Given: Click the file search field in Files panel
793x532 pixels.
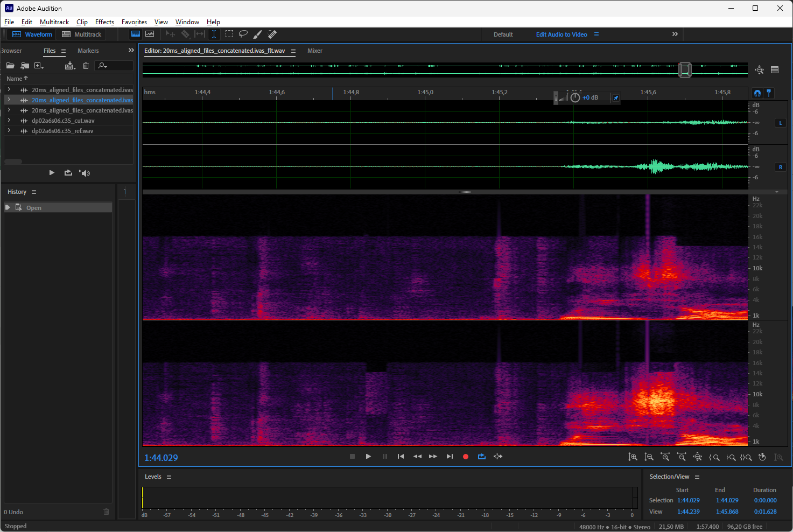Looking at the screenshot, I should [114, 66].
